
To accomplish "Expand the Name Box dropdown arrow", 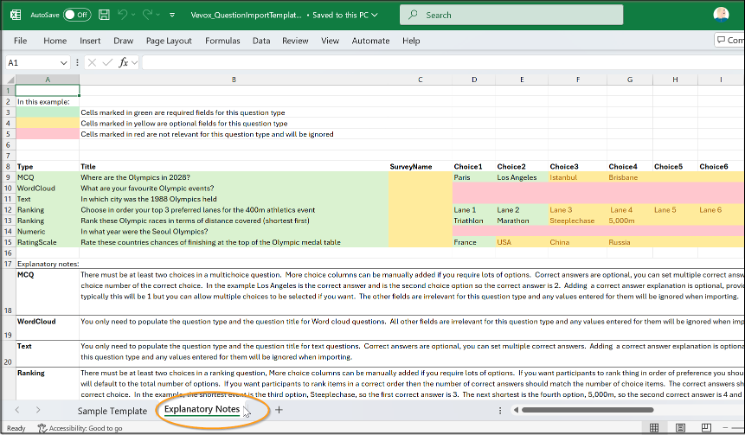I will tap(66, 62).
